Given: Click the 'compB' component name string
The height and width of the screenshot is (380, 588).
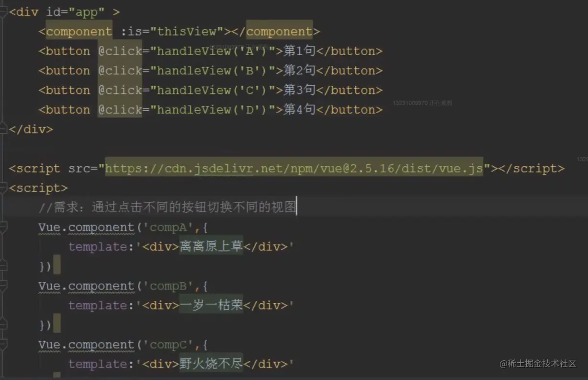Looking at the screenshot, I should (x=169, y=286).
